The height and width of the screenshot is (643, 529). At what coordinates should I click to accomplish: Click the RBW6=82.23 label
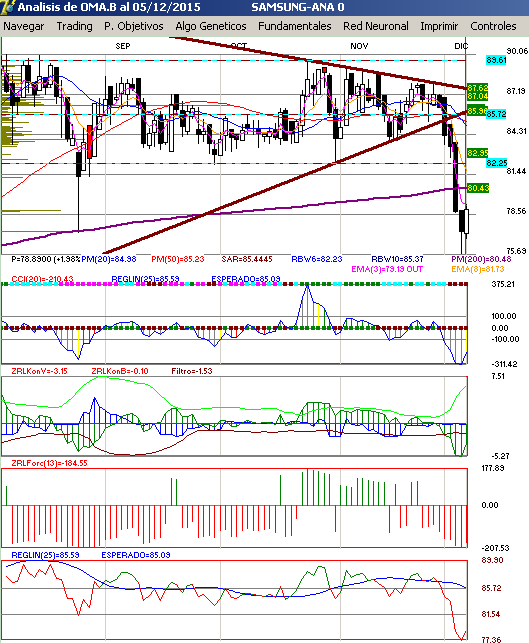(x=317, y=259)
